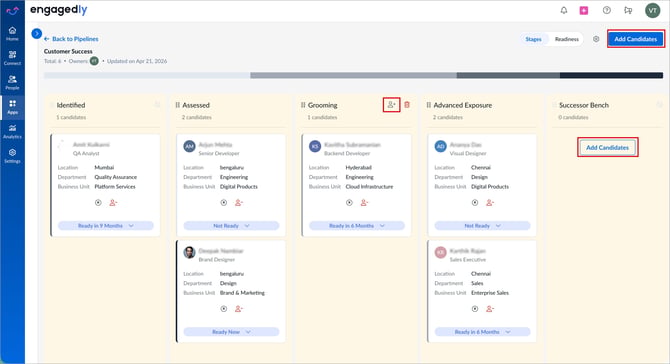Click the Assessed column title

196,105
